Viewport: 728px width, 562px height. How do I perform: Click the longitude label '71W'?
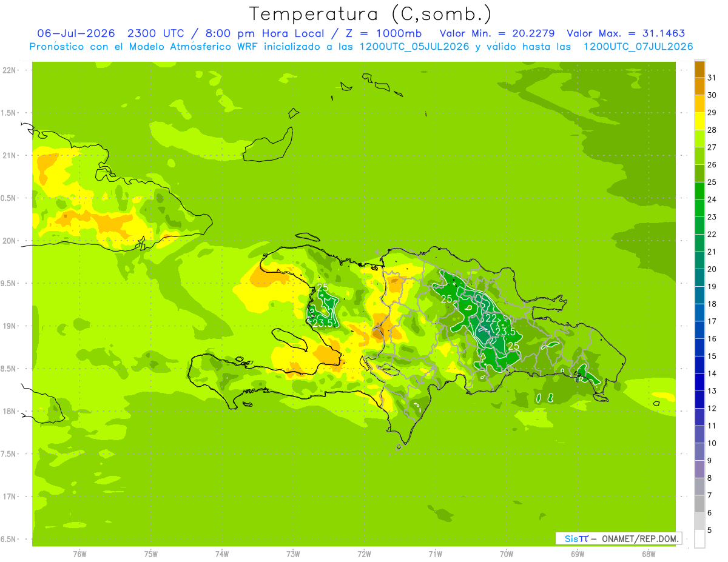tap(435, 554)
